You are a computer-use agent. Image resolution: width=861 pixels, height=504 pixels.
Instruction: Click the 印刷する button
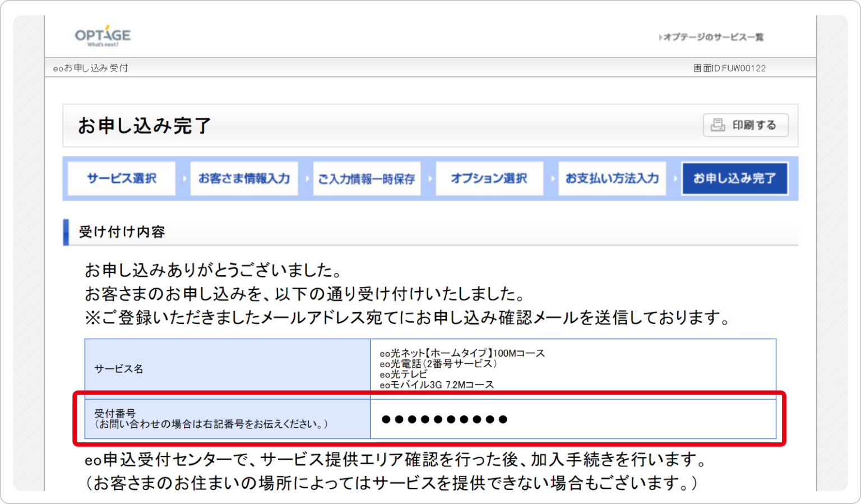coord(746,124)
